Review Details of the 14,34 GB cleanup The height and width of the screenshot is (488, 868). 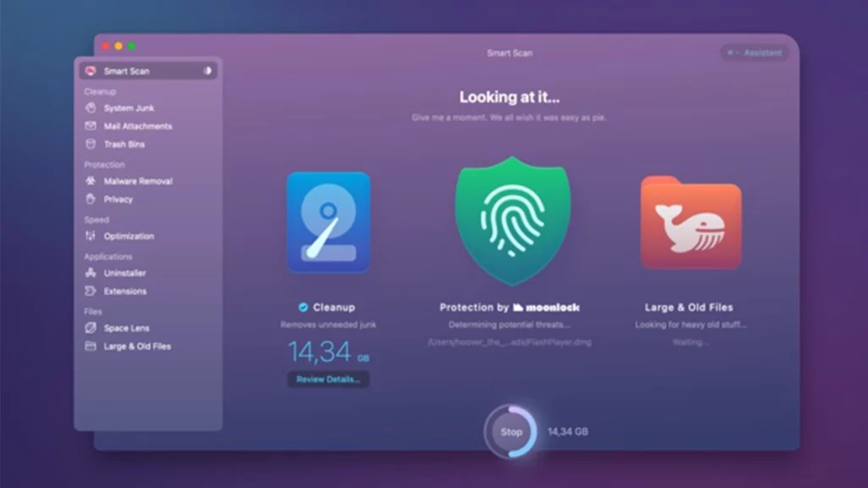[329, 379]
